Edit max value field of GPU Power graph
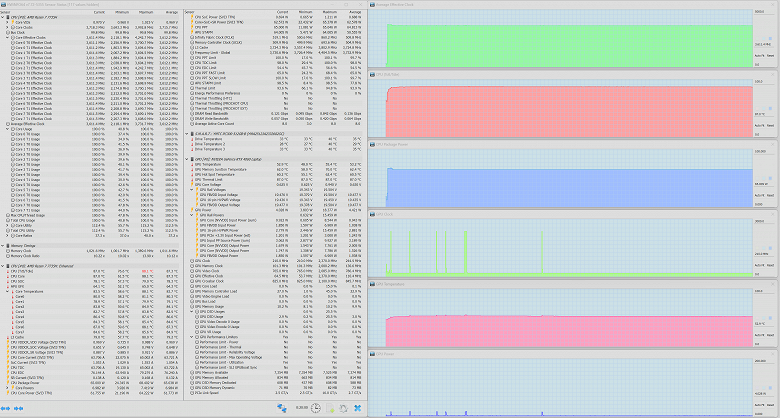 762,361
